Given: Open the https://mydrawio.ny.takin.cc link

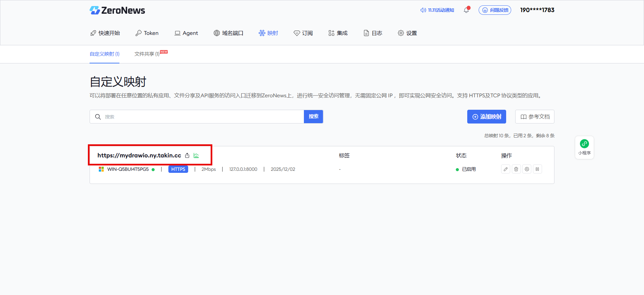Looking at the screenshot, I should (x=139, y=155).
